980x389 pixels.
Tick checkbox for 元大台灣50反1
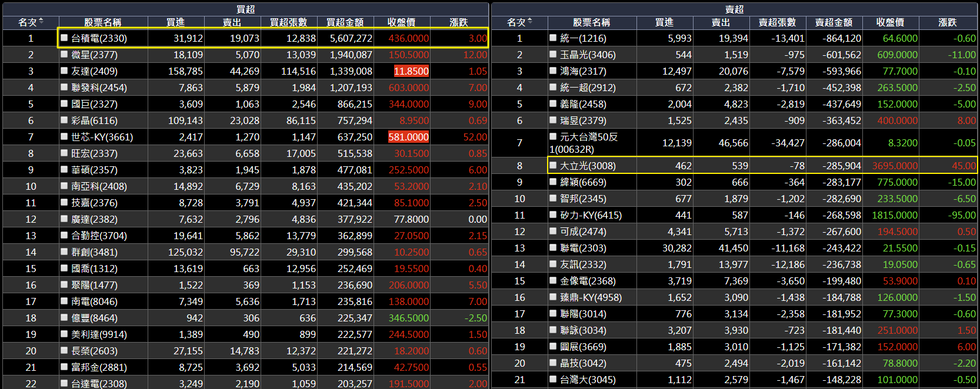coord(553,136)
